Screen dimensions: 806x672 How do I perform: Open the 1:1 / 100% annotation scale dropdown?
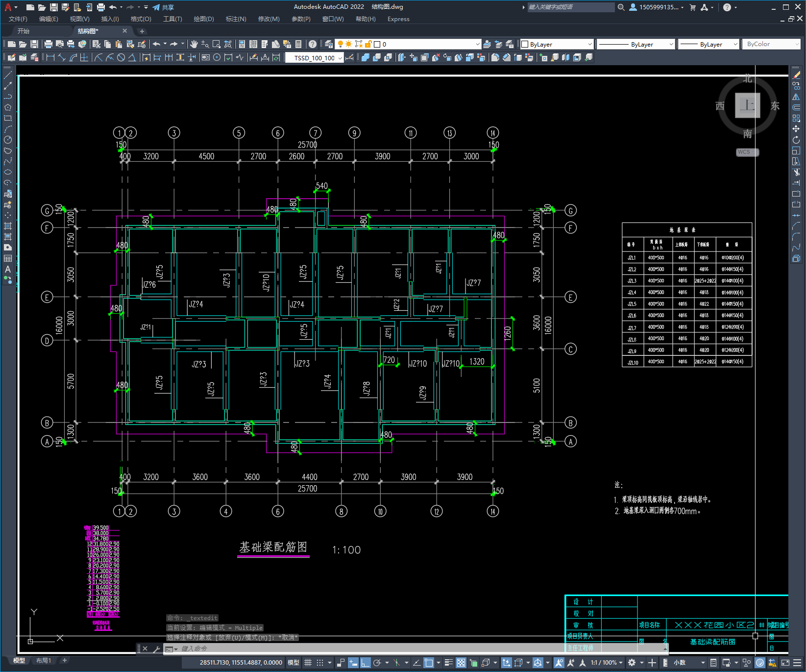pyautogui.click(x=607, y=663)
